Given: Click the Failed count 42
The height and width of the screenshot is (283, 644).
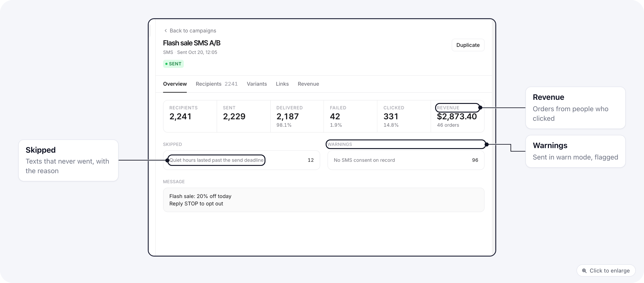Looking at the screenshot, I should point(335,116).
